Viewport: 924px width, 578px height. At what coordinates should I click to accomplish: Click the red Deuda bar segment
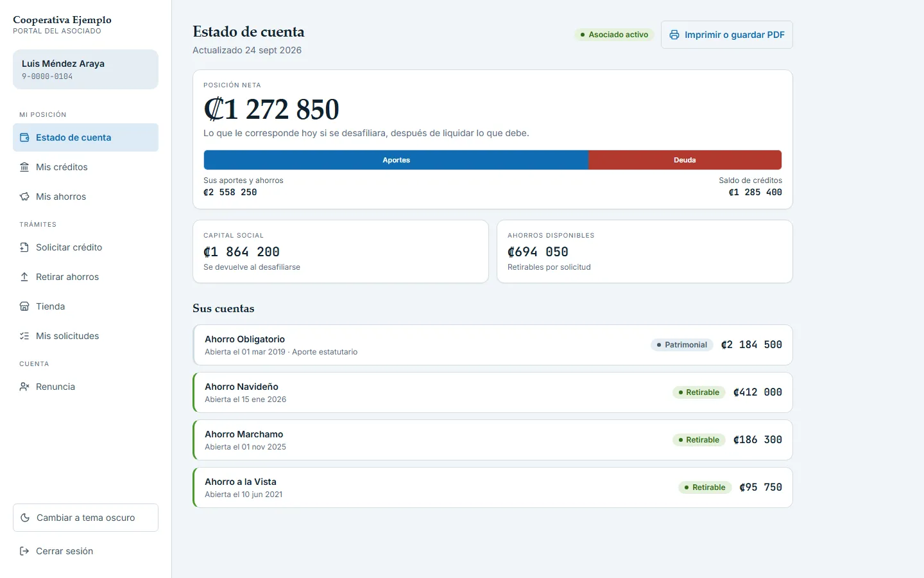coord(685,160)
